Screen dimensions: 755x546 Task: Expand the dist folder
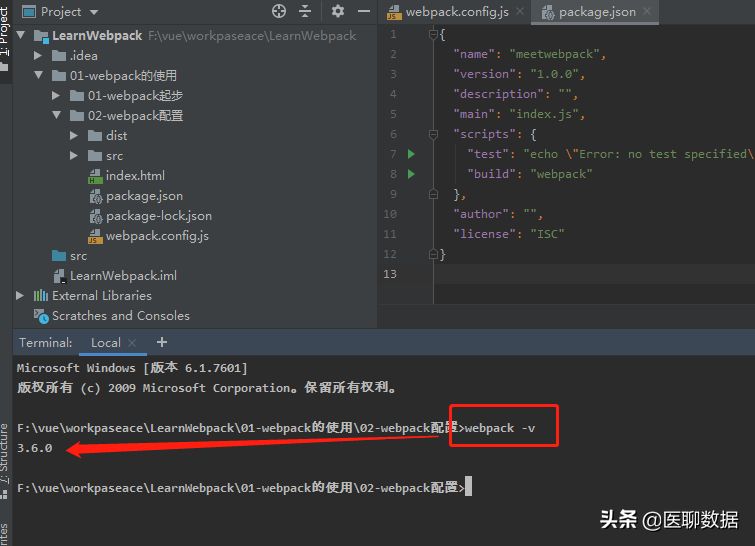click(75, 136)
